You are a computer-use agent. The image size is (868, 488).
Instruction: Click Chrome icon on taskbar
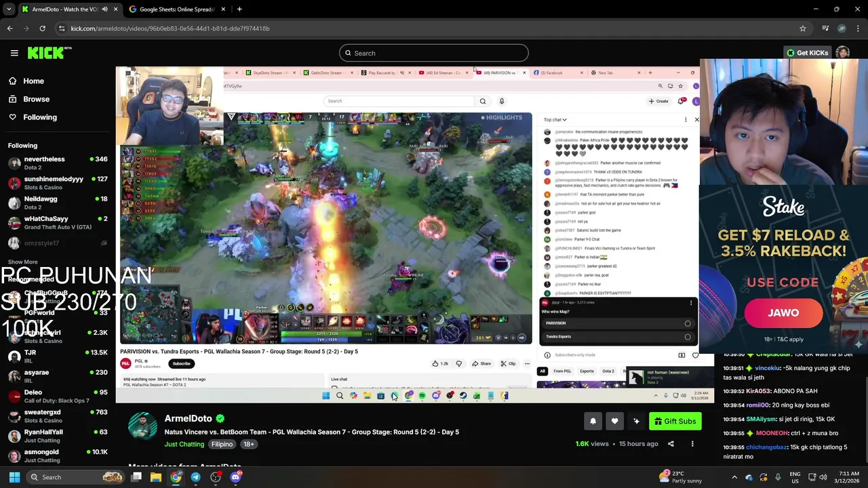[176, 477]
